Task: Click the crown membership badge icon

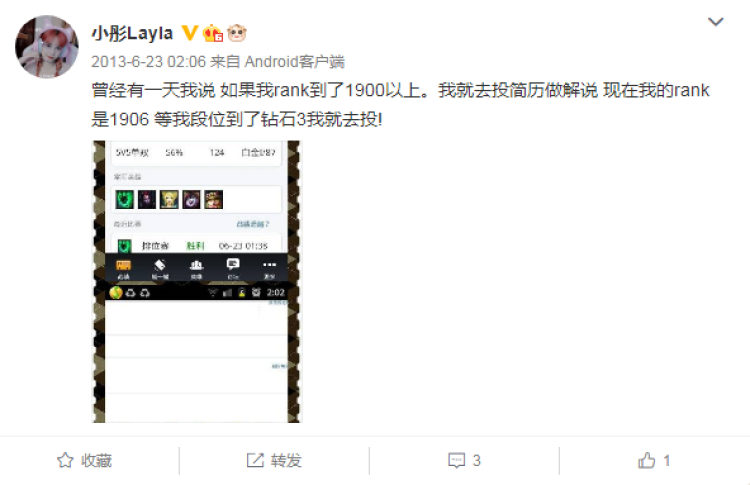Action: coord(213,33)
